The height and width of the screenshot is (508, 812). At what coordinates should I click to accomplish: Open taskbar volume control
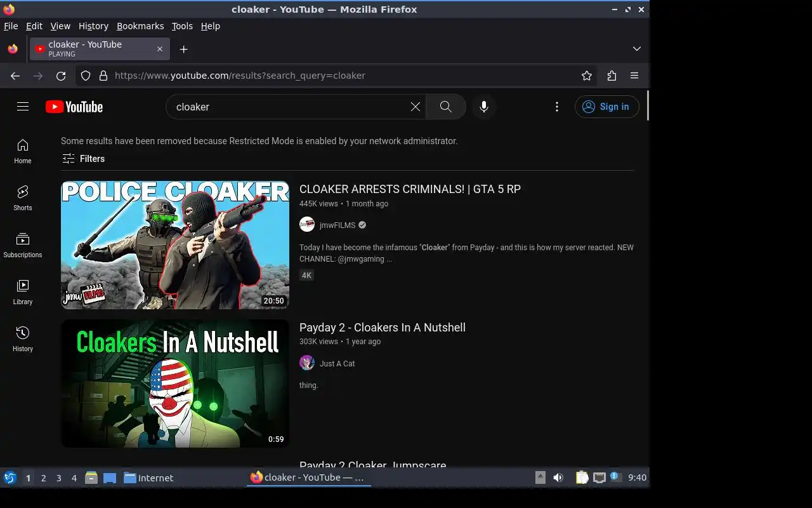[558, 478]
